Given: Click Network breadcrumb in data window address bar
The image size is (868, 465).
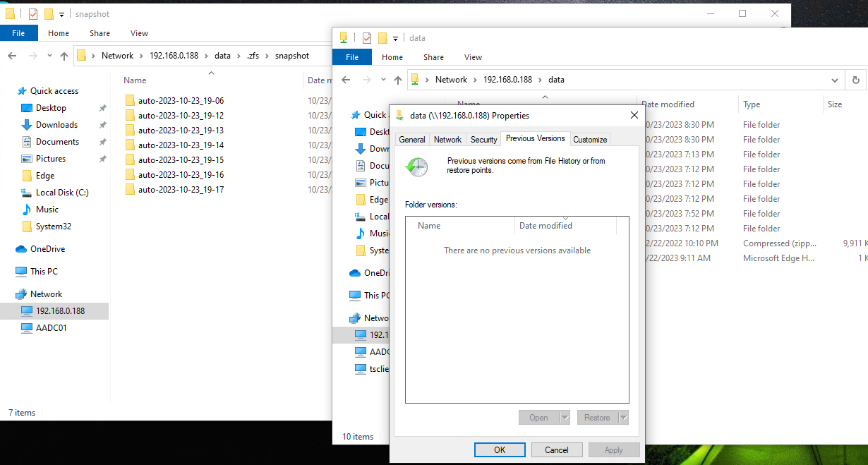Looking at the screenshot, I should (x=452, y=80).
